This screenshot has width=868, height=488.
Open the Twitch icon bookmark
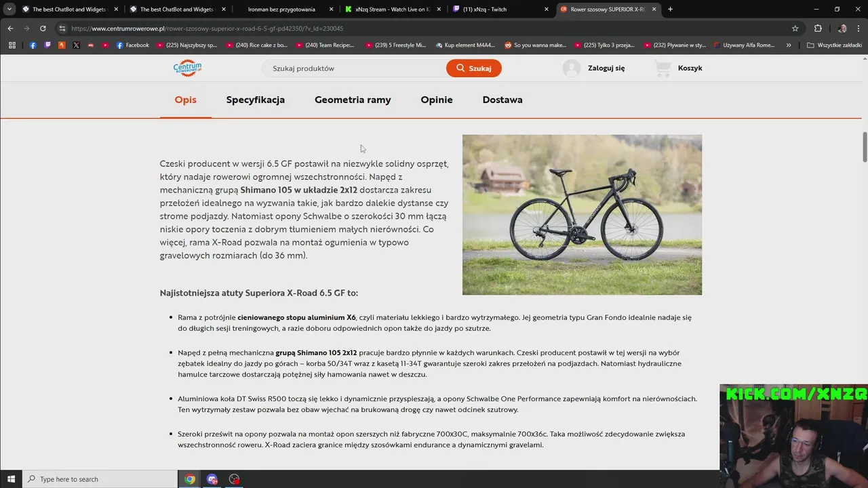[x=47, y=45]
